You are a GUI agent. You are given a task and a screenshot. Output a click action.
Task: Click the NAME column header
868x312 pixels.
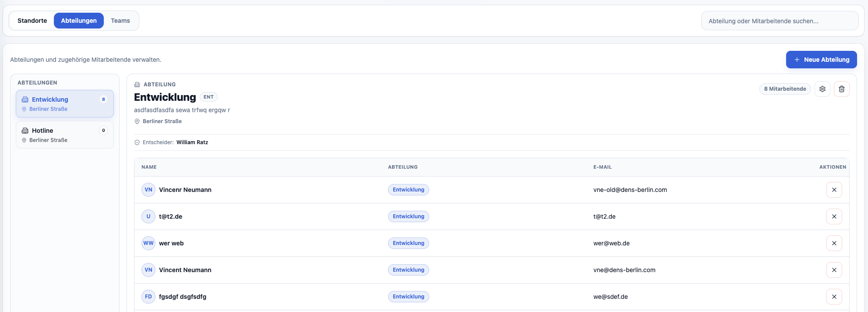[149, 167]
